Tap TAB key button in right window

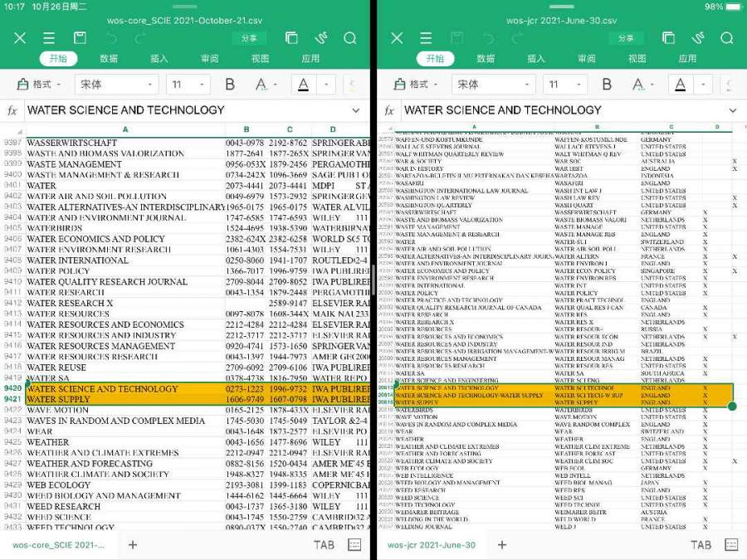pyautogui.click(x=701, y=545)
